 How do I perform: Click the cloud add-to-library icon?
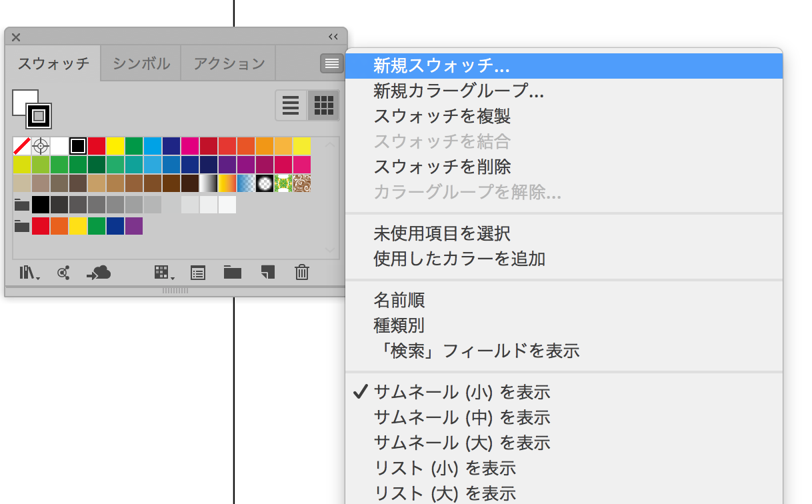[99, 272]
